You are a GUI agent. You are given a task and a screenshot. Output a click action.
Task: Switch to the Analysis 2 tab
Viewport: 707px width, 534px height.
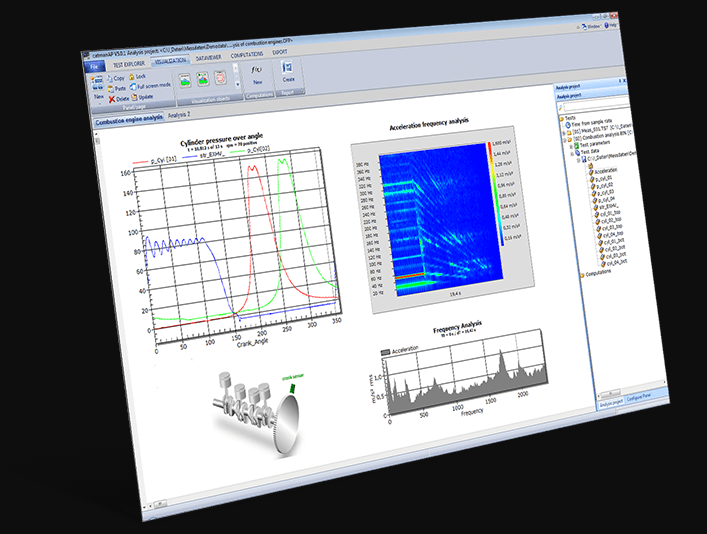pos(179,116)
